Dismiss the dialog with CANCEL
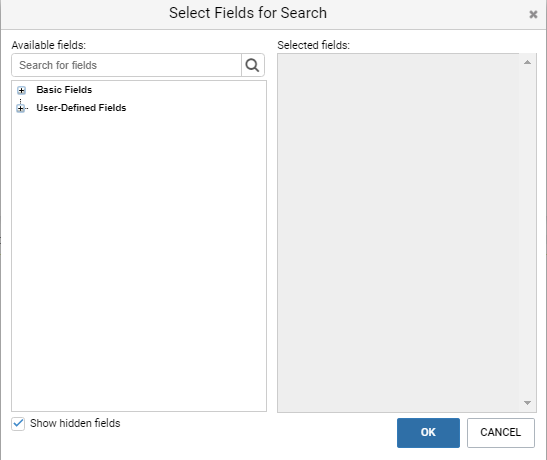Image resolution: width=547 pixels, height=460 pixels. click(501, 432)
